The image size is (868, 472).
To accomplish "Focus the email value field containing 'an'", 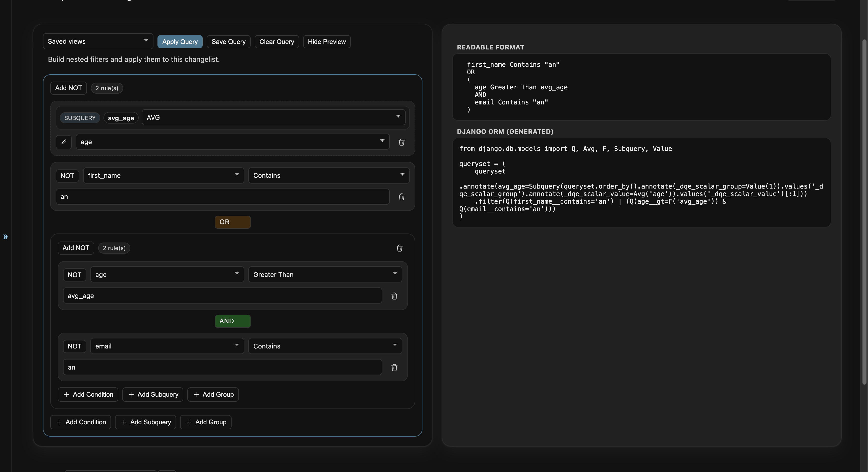I will pos(222,367).
